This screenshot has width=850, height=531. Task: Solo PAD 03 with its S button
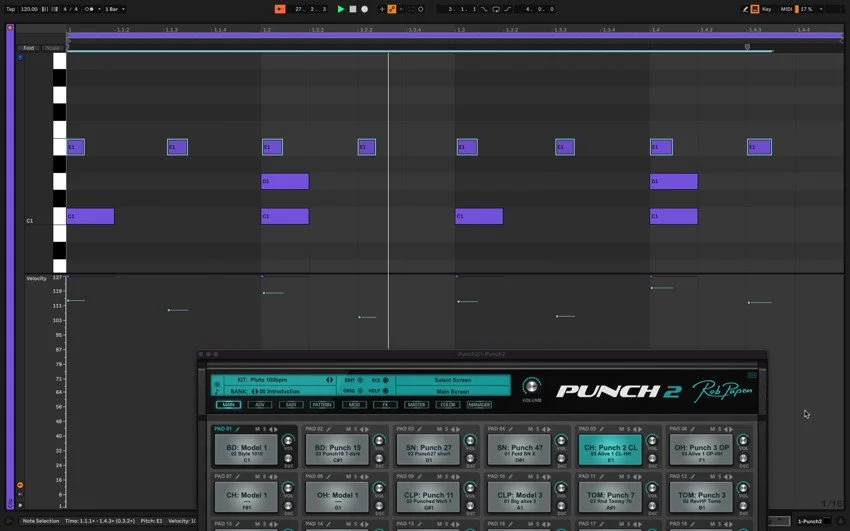click(x=446, y=429)
